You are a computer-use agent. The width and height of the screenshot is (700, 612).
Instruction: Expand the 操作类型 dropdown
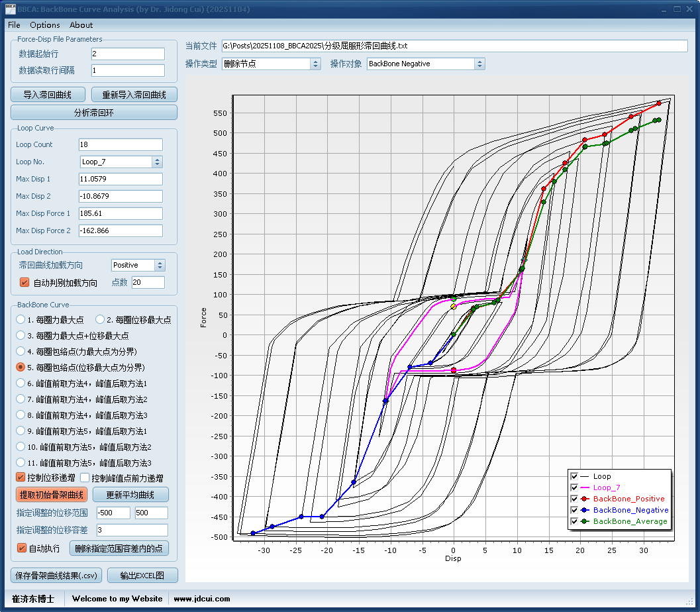pos(315,64)
